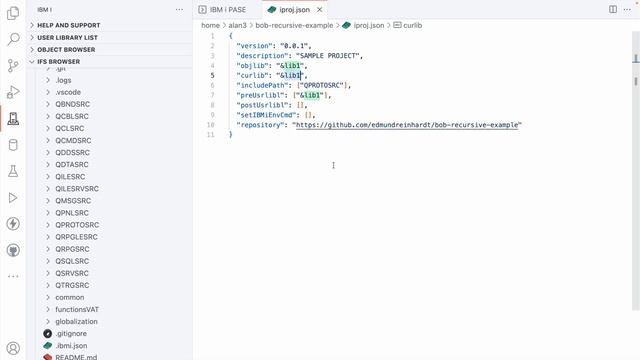Screen dimensions: 640x360
Task: Click the .ibmi.json file icon
Action: [48, 345]
